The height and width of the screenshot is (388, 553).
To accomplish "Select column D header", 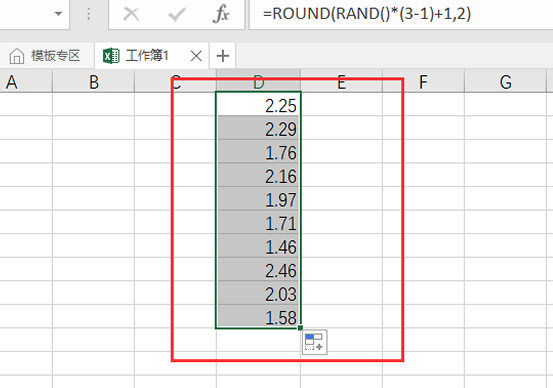I will 259,81.
